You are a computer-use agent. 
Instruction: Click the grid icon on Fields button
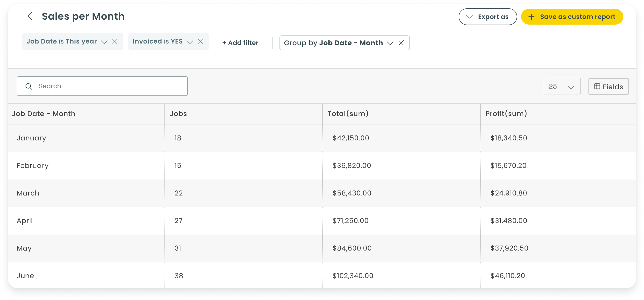tap(597, 86)
